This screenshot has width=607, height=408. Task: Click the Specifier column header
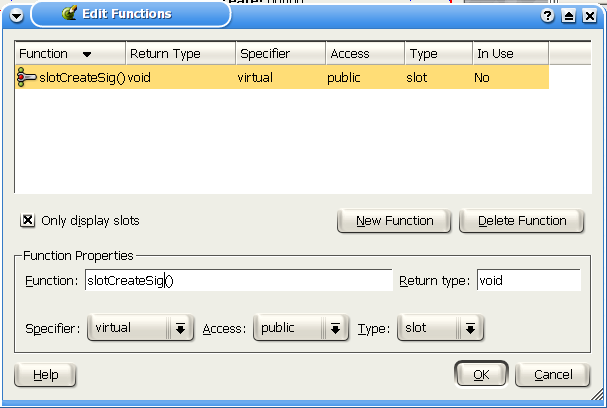(279, 53)
